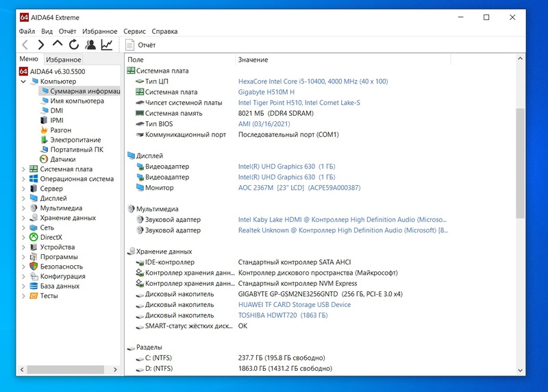Click the База данных database icon

34,286
